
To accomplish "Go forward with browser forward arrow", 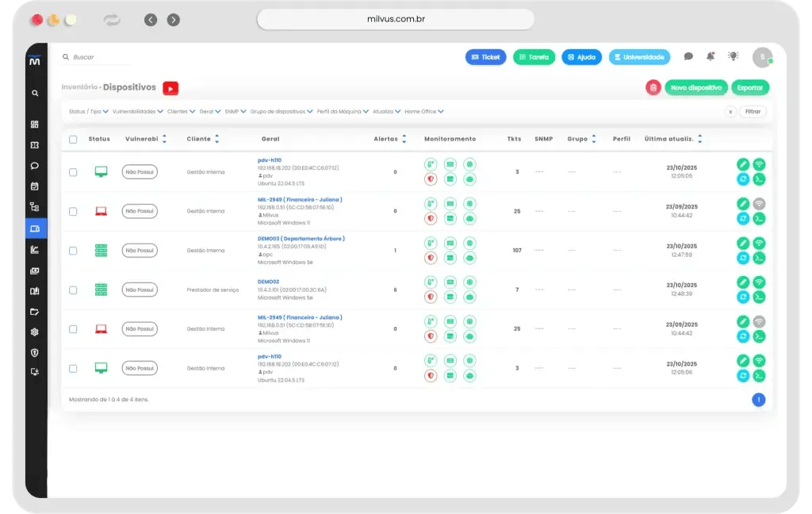I will [174, 20].
